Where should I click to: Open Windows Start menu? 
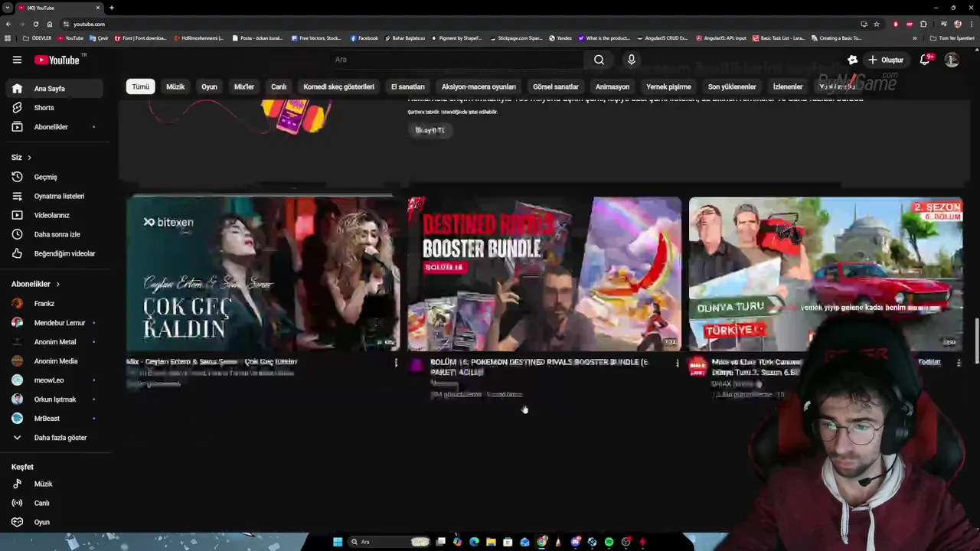click(338, 542)
